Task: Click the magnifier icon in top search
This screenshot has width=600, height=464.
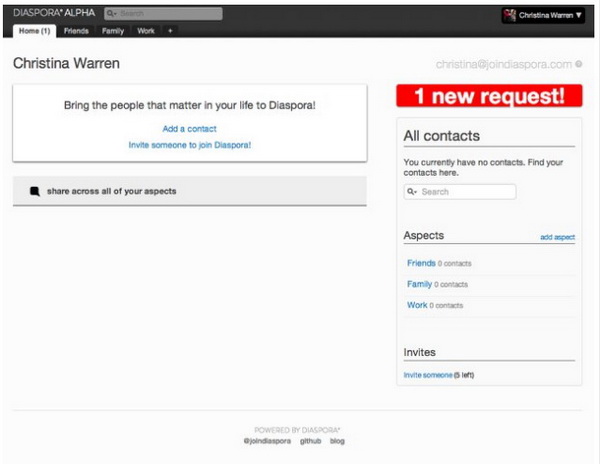Action: tap(111, 13)
